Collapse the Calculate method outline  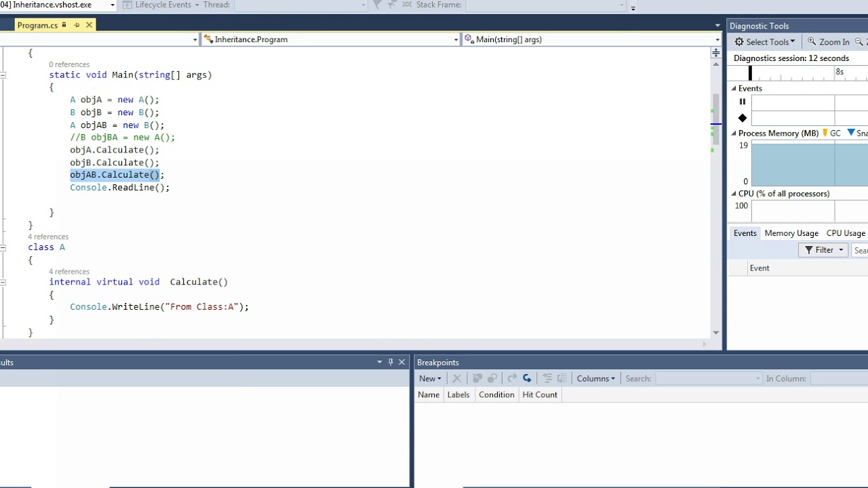pyautogui.click(x=3, y=282)
